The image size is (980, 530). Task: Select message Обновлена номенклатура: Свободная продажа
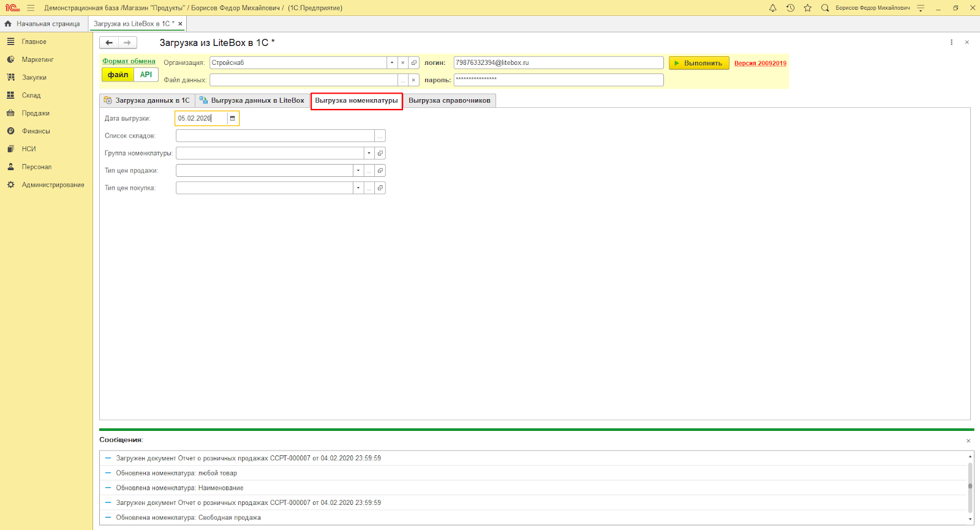tap(533, 518)
